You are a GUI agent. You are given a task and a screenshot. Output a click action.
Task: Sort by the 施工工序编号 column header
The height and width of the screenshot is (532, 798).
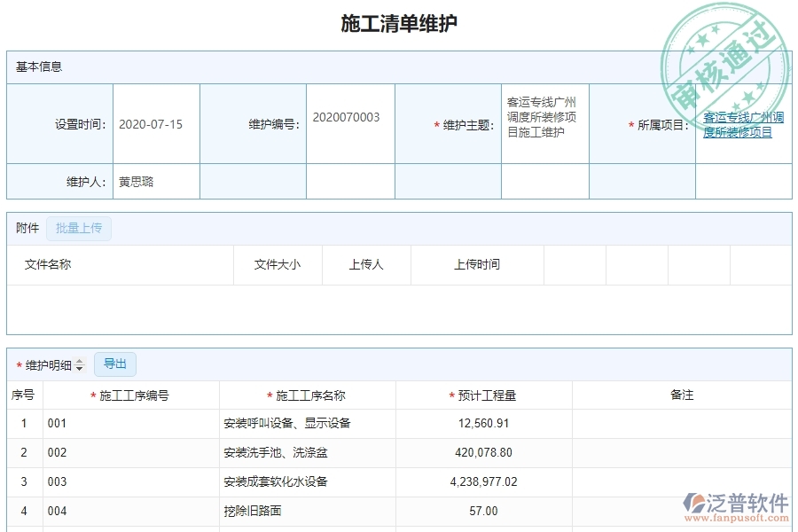coord(133,395)
